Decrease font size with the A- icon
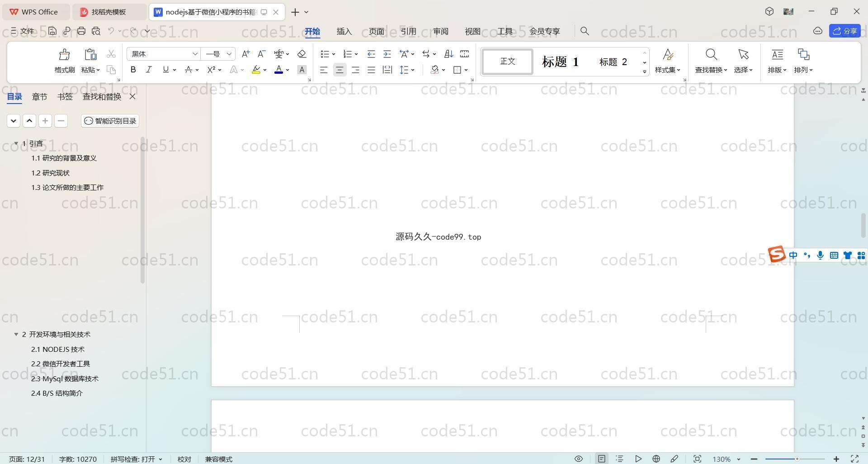Screen dimensions: 868x464 point(261,54)
